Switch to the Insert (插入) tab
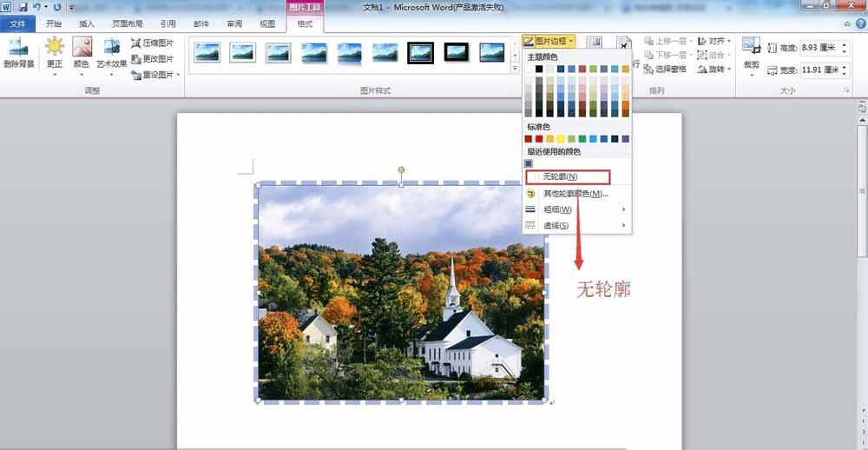Image resolution: width=868 pixels, height=450 pixels. tap(87, 23)
